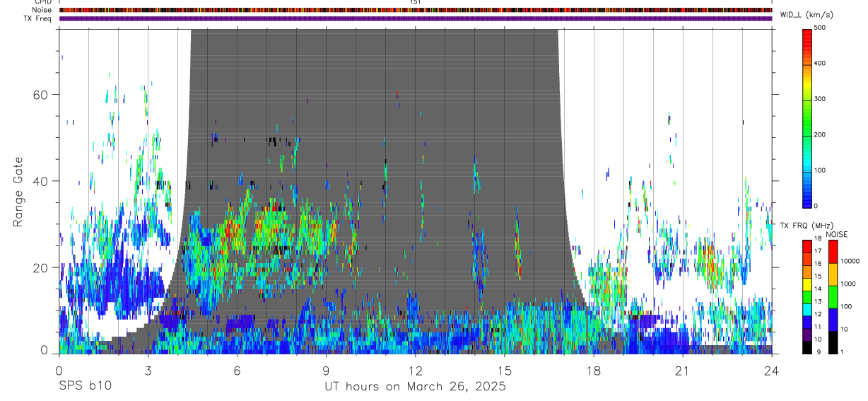
Task: Click the 18 tick on UT hours axis
Action: click(x=593, y=371)
